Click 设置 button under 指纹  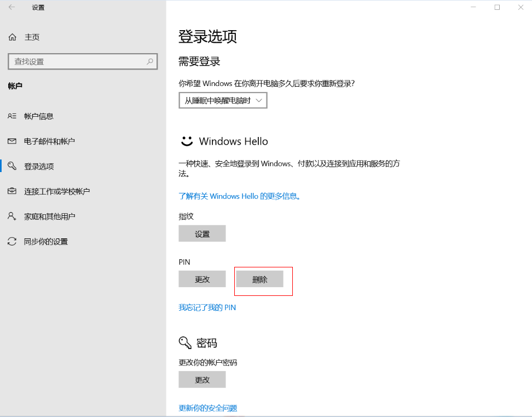(202, 234)
